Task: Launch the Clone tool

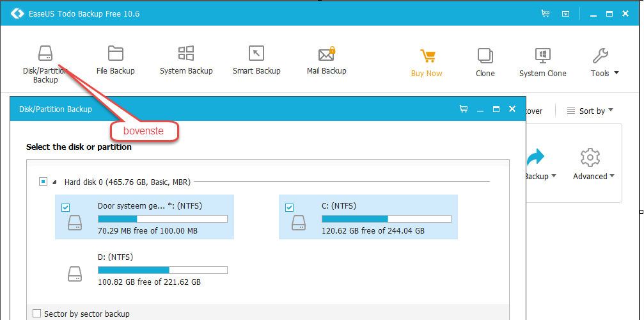Action: (485, 63)
